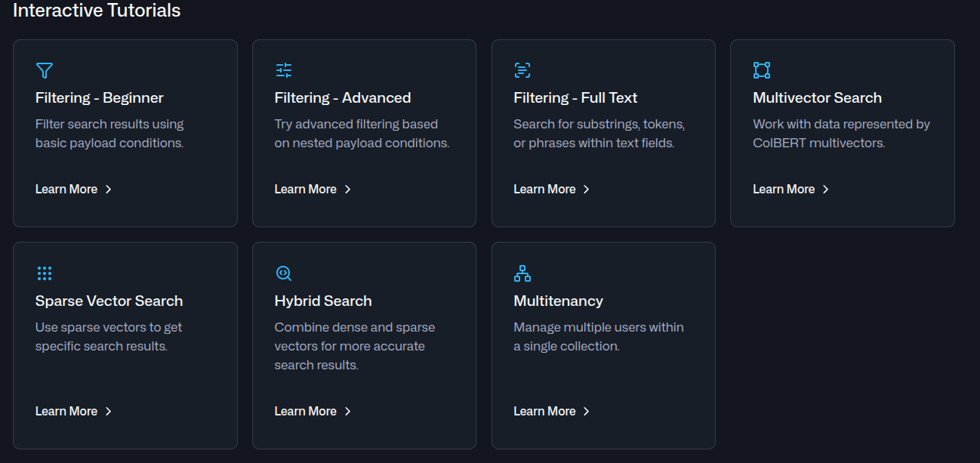Open Learn More under Filtering - Advanced

pyautogui.click(x=306, y=189)
